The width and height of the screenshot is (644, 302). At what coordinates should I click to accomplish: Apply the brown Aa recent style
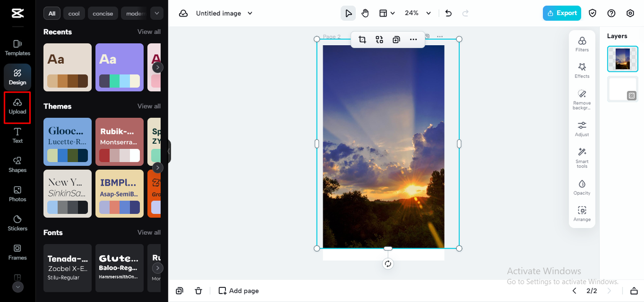pos(67,67)
